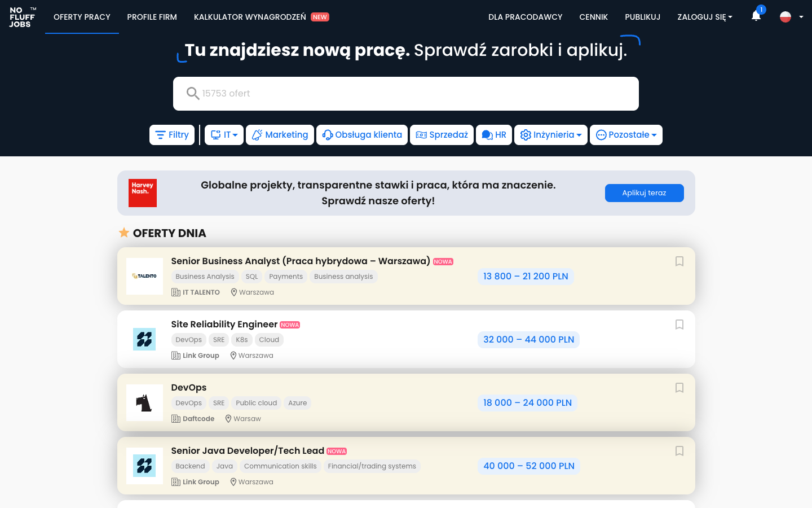Click the search magnifier icon

coord(193,93)
